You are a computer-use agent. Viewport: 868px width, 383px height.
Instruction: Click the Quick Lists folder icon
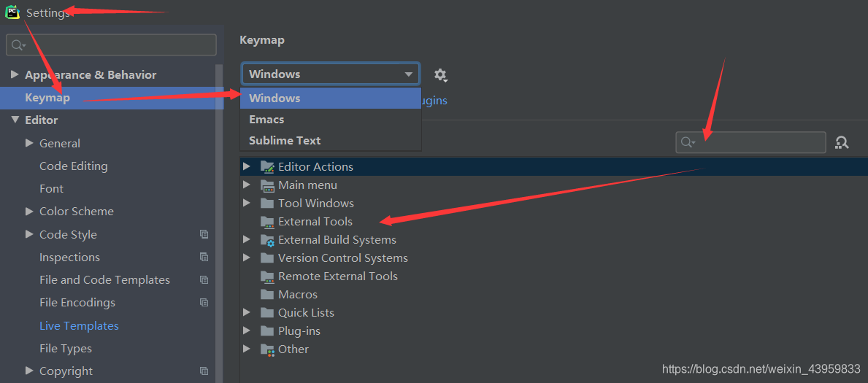[x=267, y=313]
